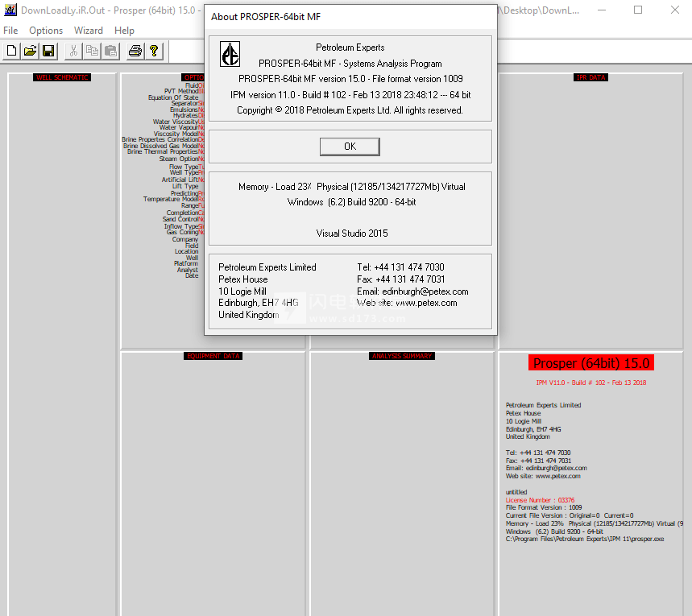Click the About PROSPER-64bit MF dialog title
This screenshot has height=616, width=692.
point(266,17)
